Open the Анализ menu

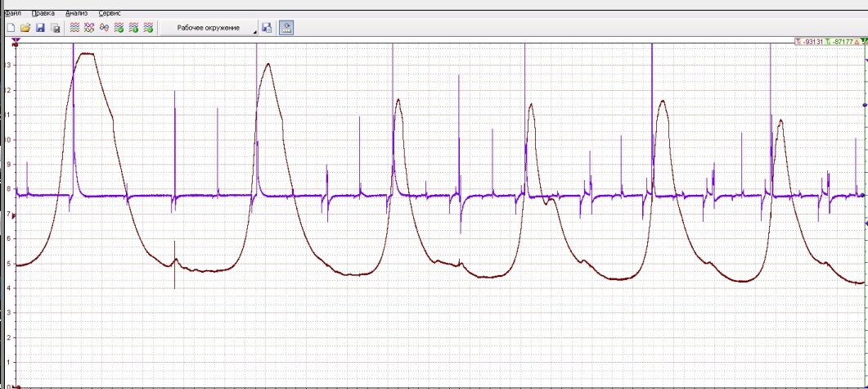point(76,13)
